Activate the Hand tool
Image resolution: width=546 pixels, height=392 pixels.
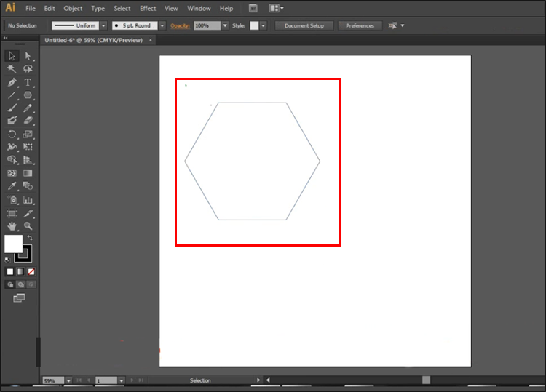12,226
